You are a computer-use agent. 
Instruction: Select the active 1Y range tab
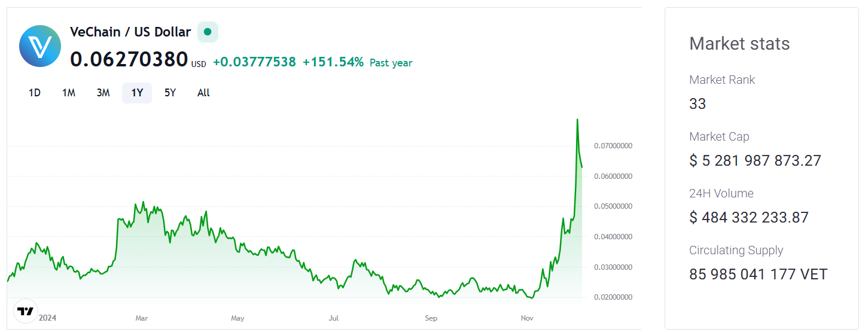click(x=137, y=93)
